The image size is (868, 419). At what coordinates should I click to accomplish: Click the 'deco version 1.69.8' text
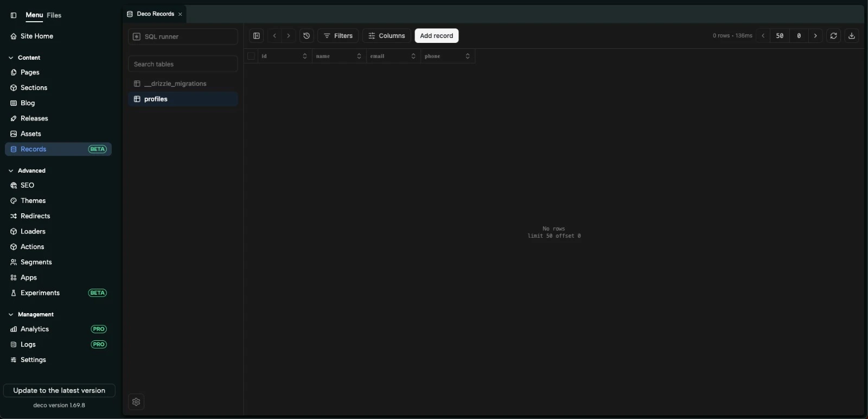tap(59, 405)
